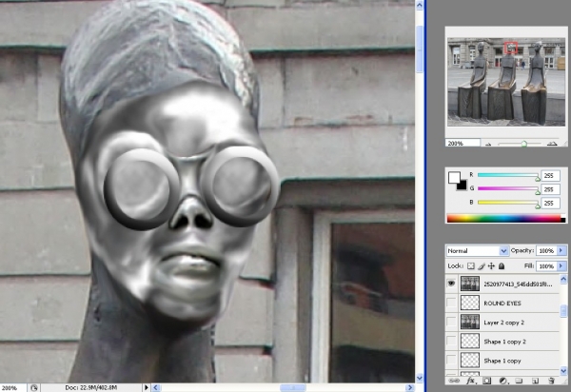The width and height of the screenshot is (571, 392).
Task: Open the Opacity slider arrow
Action: (561, 250)
